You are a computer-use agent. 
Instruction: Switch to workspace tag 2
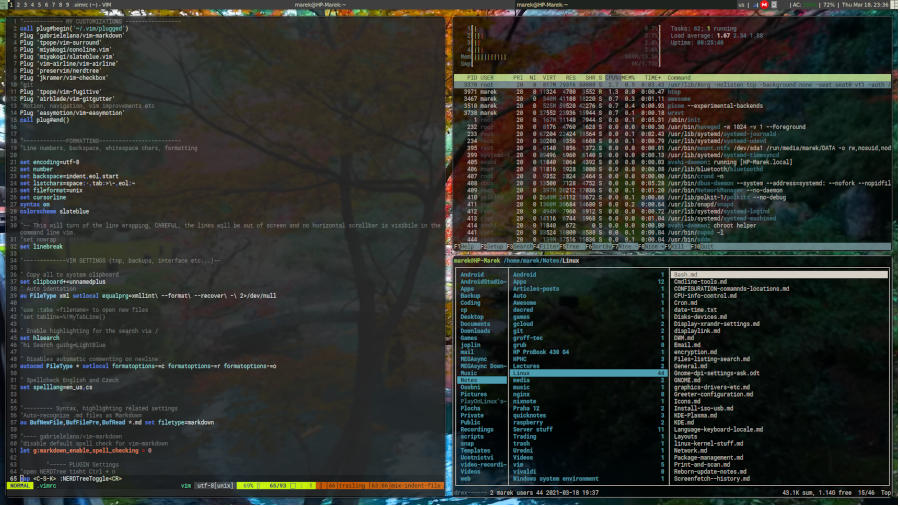(18, 4)
